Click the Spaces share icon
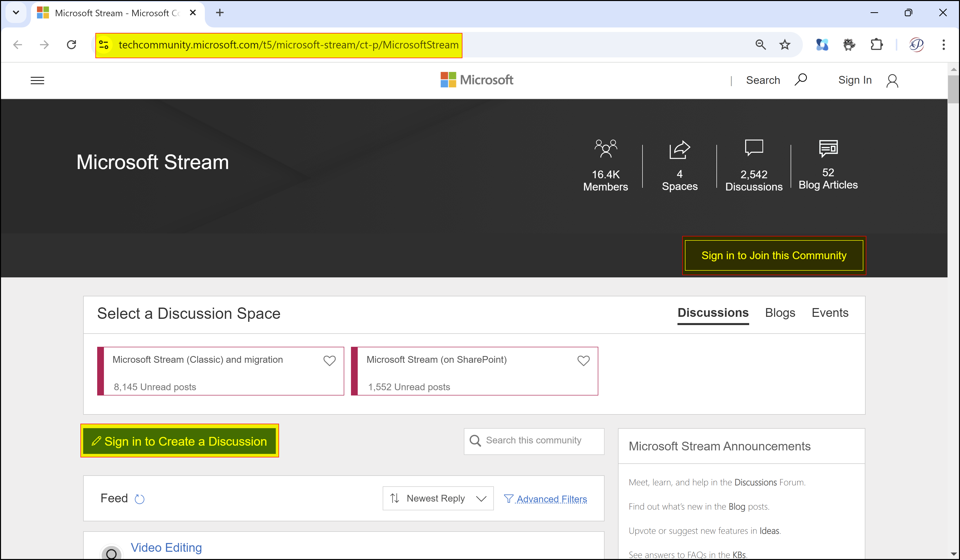 pos(680,150)
